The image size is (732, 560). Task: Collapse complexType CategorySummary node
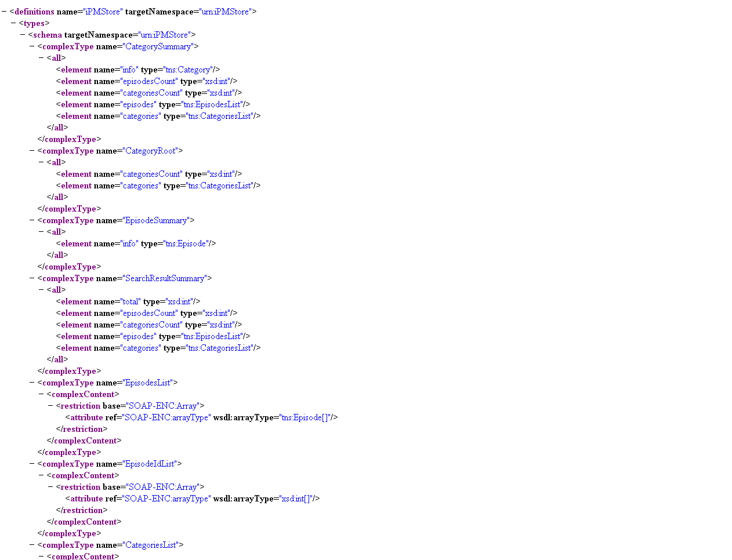[x=32, y=46]
